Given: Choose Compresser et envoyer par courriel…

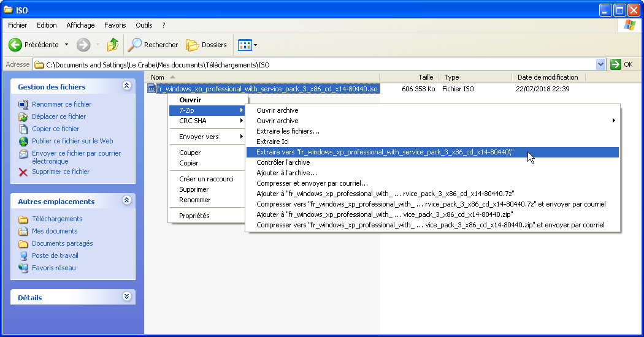Looking at the screenshot, I should (x=432, y=183).
